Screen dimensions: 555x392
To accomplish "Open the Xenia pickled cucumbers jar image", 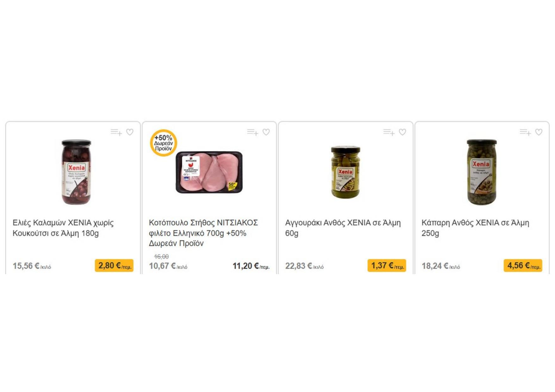I will click(x=346, y=172).
